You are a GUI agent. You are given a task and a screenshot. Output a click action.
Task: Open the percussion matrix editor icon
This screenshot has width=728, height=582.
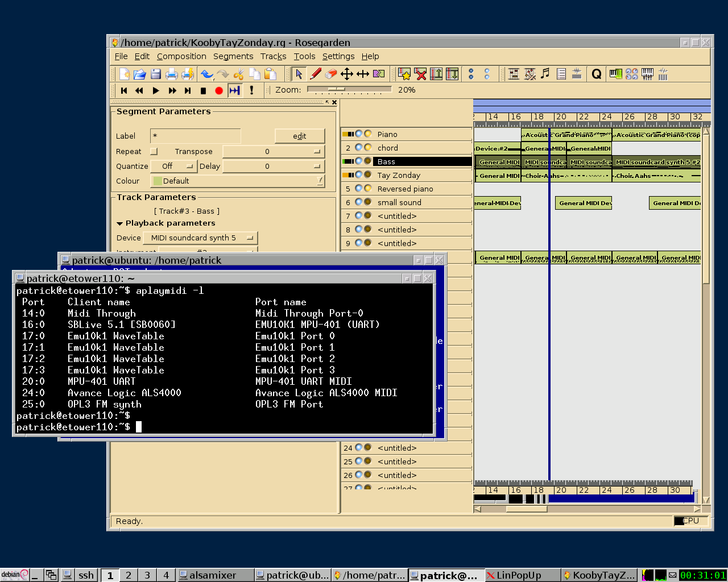click(x=530, y=74)
